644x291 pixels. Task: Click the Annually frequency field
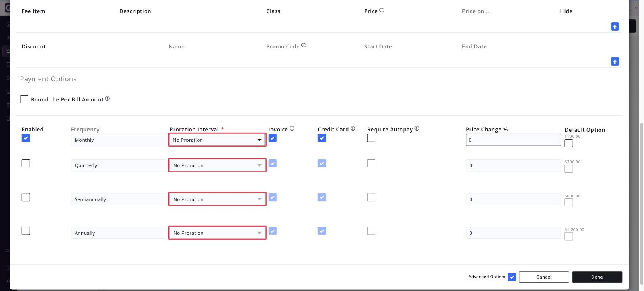pyautogui.click(x=119, y=233)
